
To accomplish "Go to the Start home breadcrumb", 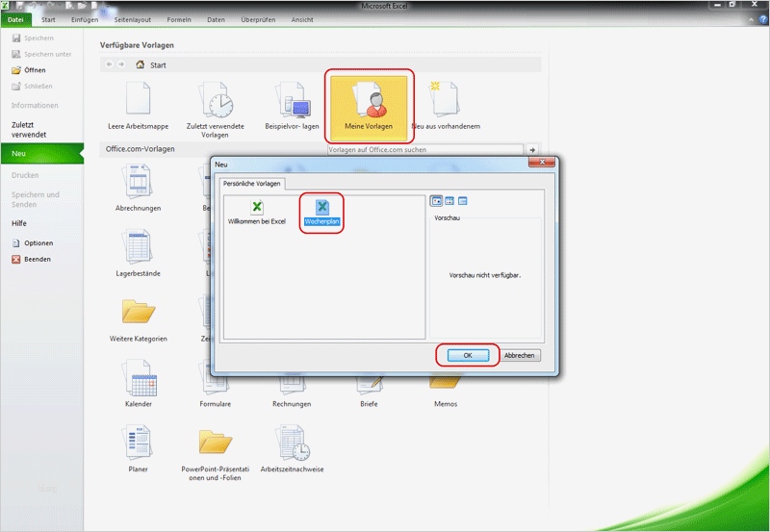I will tap(151, 64).
